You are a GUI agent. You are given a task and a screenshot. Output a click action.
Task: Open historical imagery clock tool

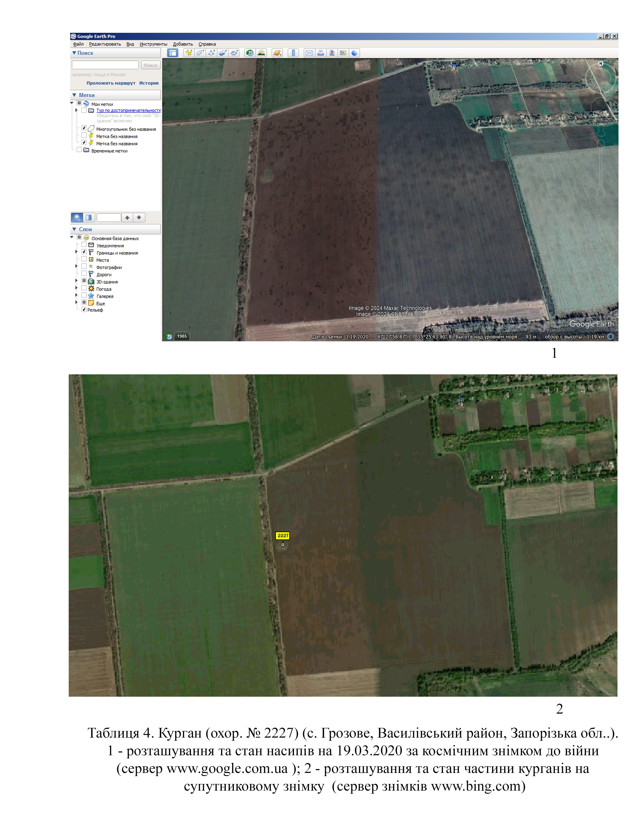(x=250, y=53)
